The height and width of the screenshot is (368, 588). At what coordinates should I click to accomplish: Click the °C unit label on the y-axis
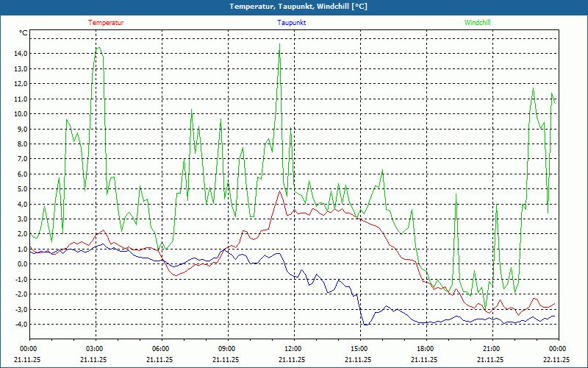24,33
